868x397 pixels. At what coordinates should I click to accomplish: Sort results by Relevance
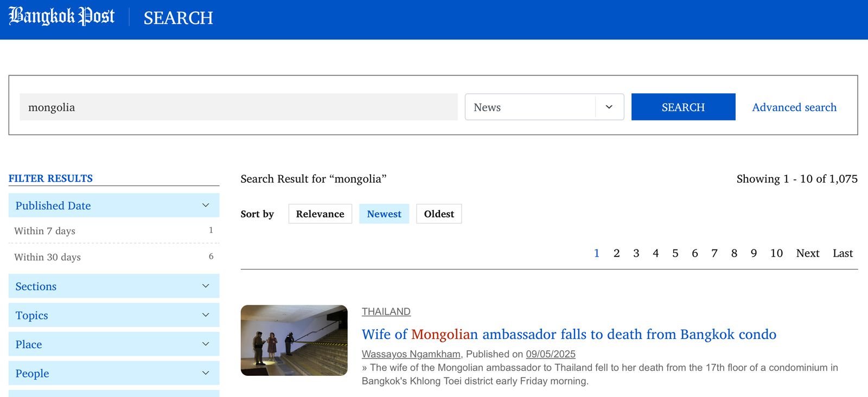[x=320, y=214]
